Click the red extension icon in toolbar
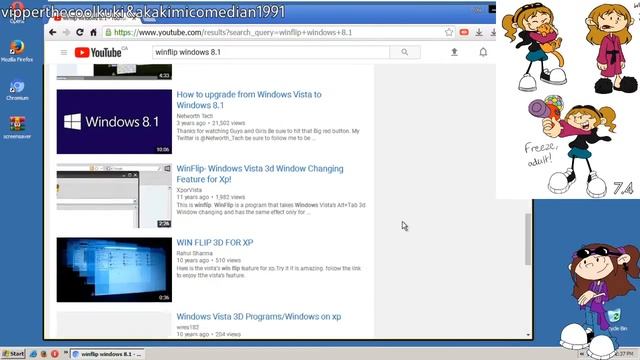The width and height of the screenshot is (640, 360). (464, 32)
